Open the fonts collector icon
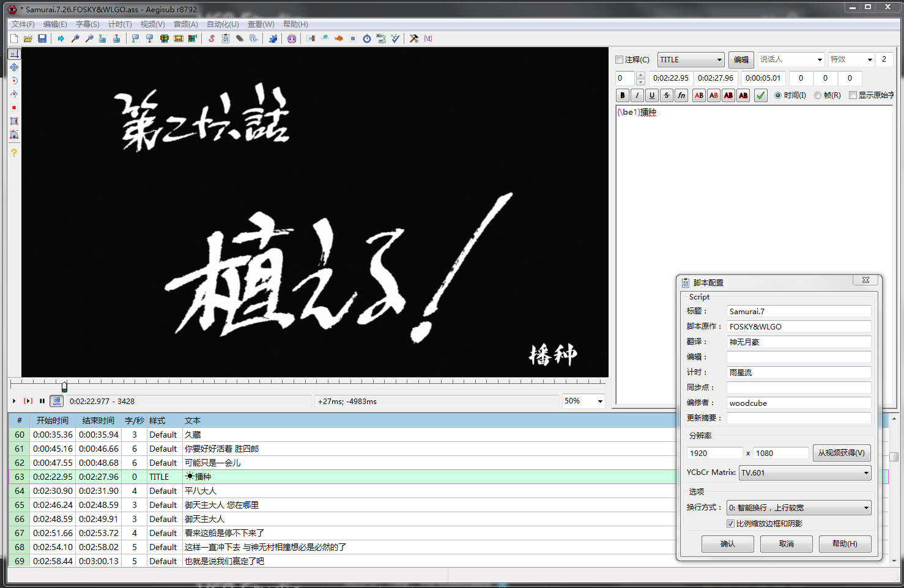 coord(254,39)
